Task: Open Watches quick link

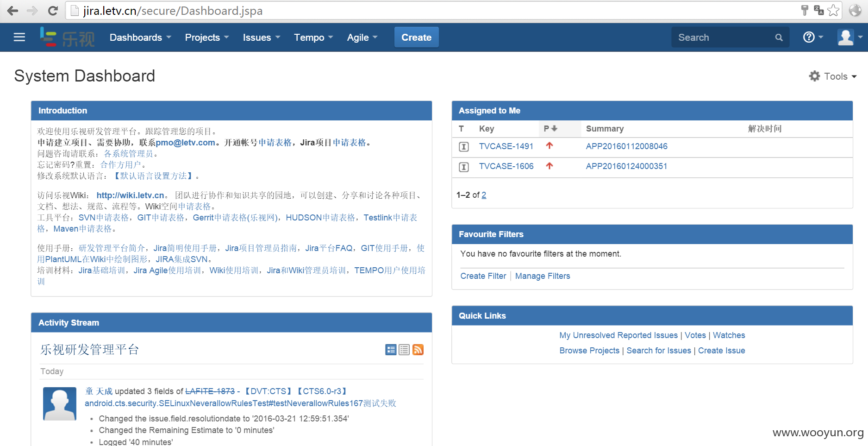Action: click(729, 335)
